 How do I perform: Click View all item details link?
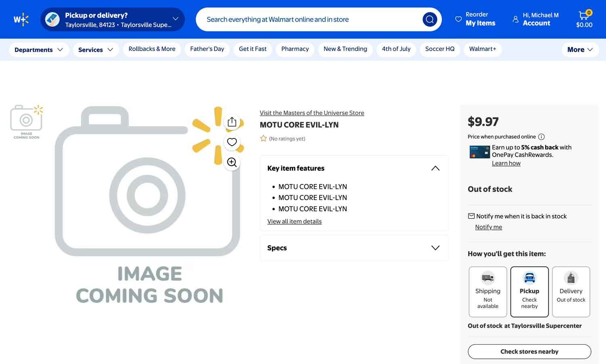(295, 222)
